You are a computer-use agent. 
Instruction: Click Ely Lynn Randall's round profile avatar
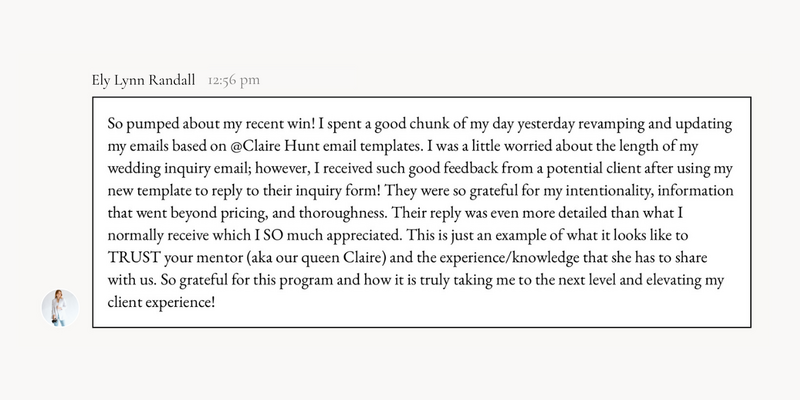[x=60, y=308]
